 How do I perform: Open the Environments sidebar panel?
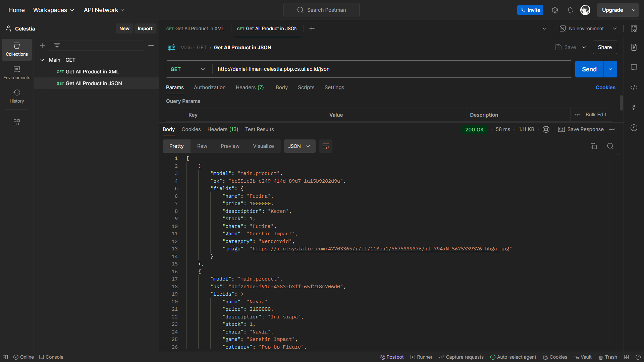tap(17, 73)
